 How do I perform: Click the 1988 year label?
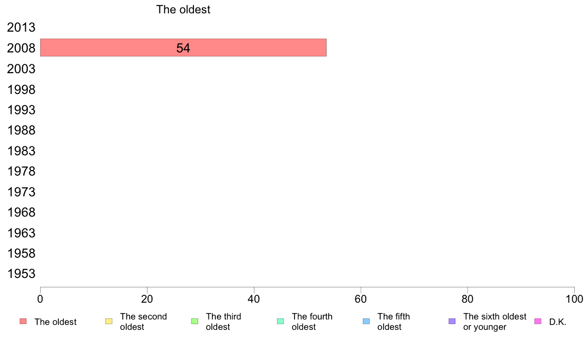tap(21, 131)
